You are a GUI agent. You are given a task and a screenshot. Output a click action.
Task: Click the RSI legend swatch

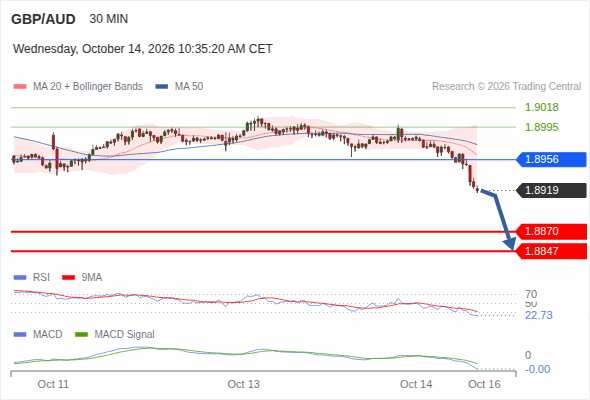tap(20, 278)
